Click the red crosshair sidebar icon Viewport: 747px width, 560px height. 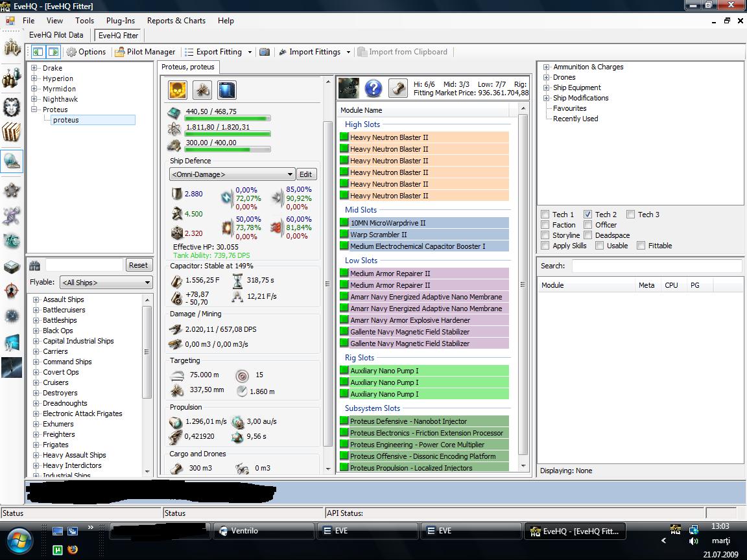[12, 290]
